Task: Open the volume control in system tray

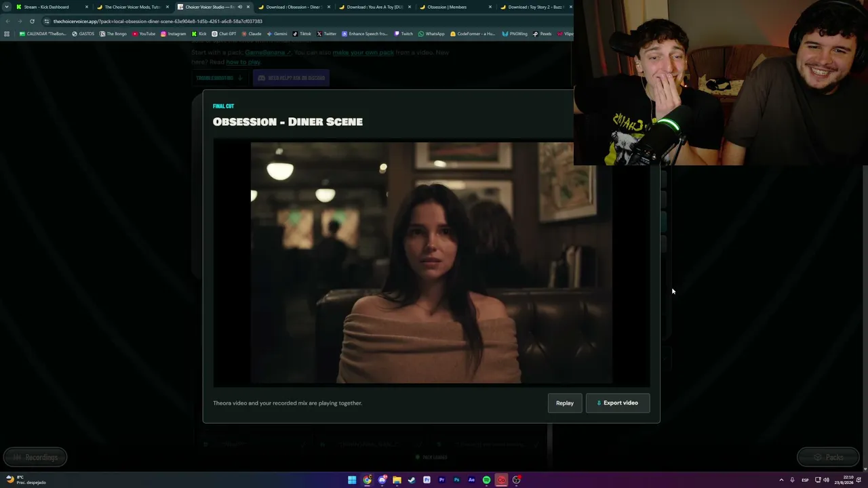Action: (x=826, y=480)
